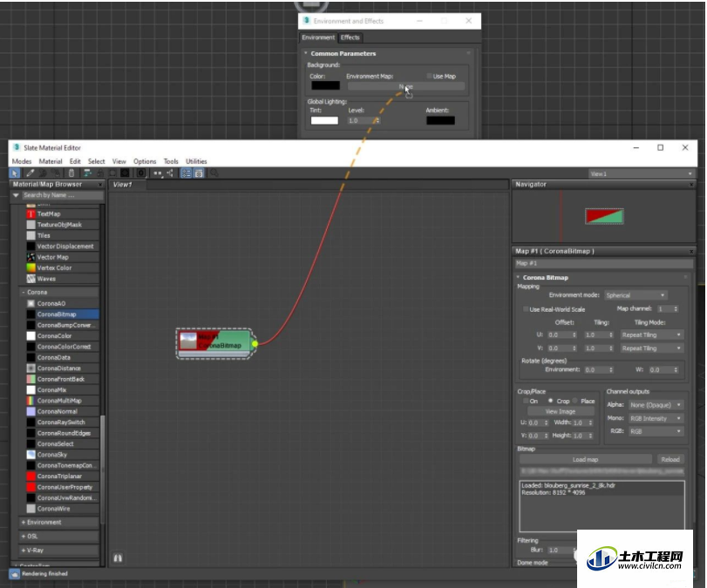Click Select by Material icon
Screen dimensions: 707x588
pyautogui.click(x=214, y=173)
